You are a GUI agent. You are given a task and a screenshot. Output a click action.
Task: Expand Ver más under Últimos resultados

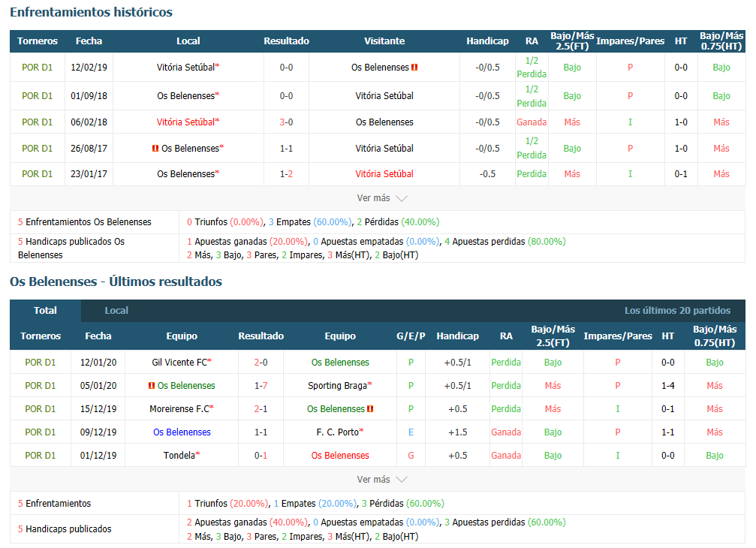click(382, 480)
